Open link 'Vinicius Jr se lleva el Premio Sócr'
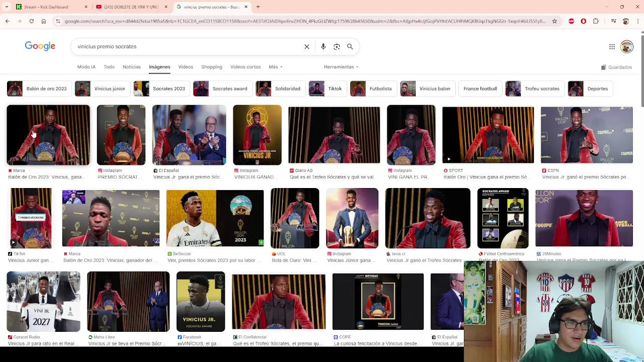This screenshot has height=362, width=644. tap(127, 344)
